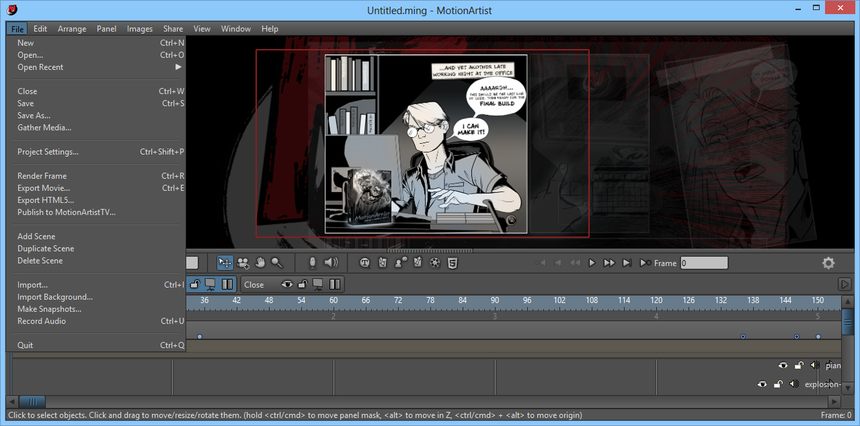Click the white square color swatch in toolbar
This screenshot has width=860, height=426.
192,263
